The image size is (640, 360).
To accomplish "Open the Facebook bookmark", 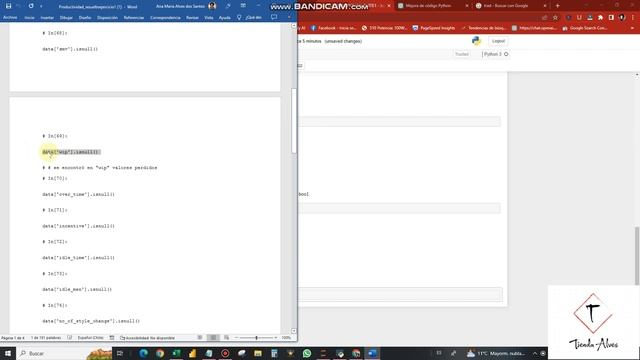I will click(333, 28).
